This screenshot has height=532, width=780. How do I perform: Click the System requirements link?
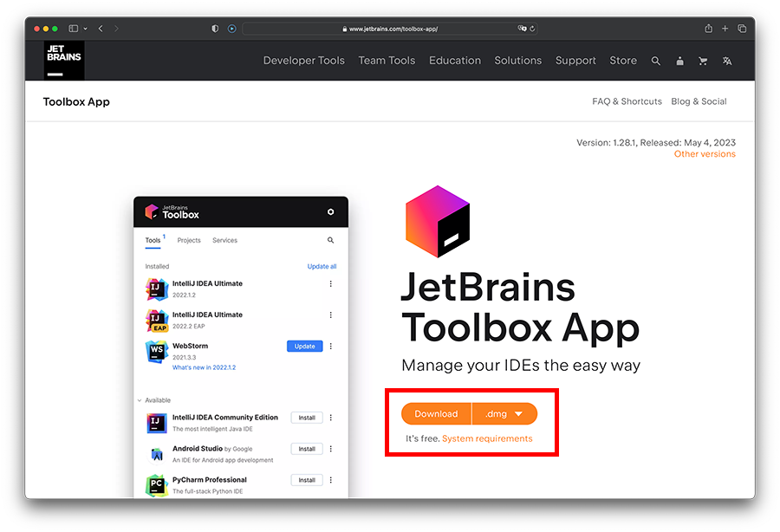[x=487, y=439]
